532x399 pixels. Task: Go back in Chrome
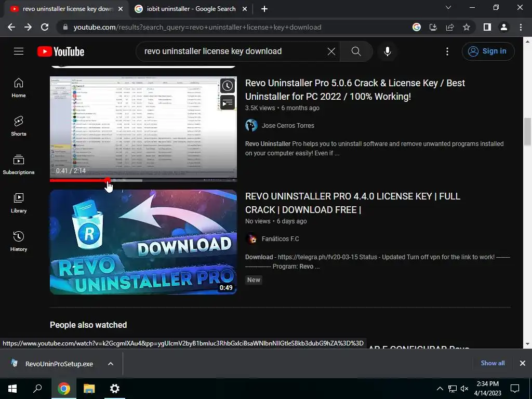click(x=11, y=27)
